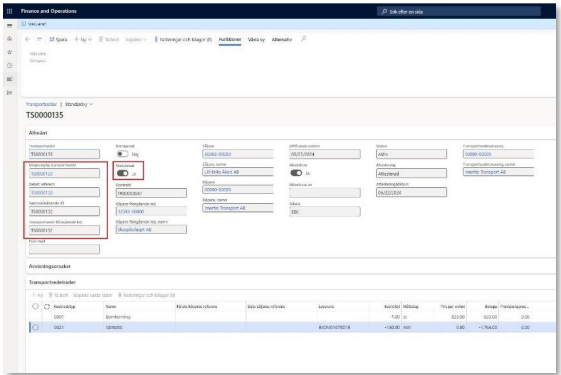The image size is (561, 375).
Task: Click the Kontrakt field
Action: [x=151, y=193]
